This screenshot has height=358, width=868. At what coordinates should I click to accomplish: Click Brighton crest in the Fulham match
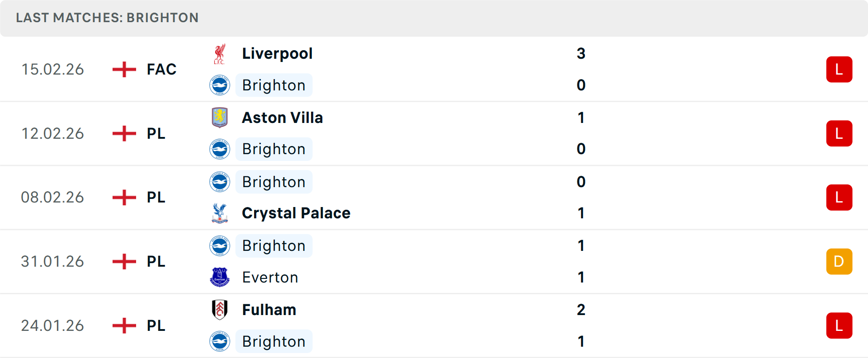click(x=220, y=341)
